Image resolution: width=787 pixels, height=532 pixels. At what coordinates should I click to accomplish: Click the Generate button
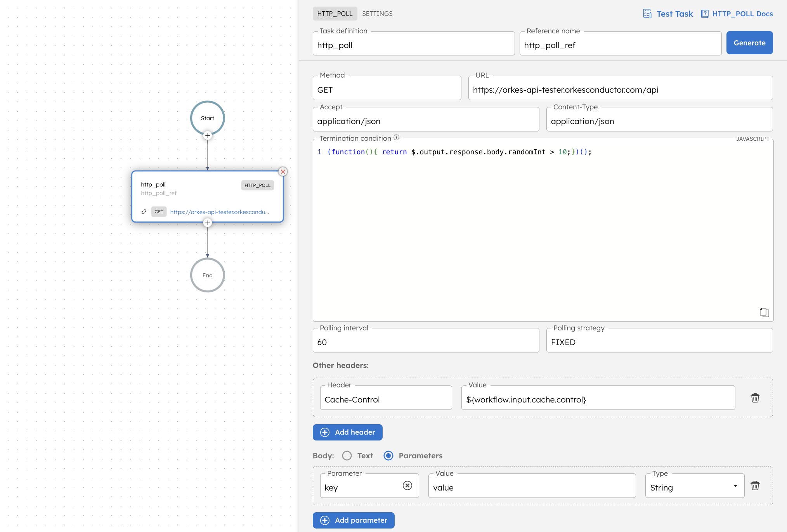point(749,43)
